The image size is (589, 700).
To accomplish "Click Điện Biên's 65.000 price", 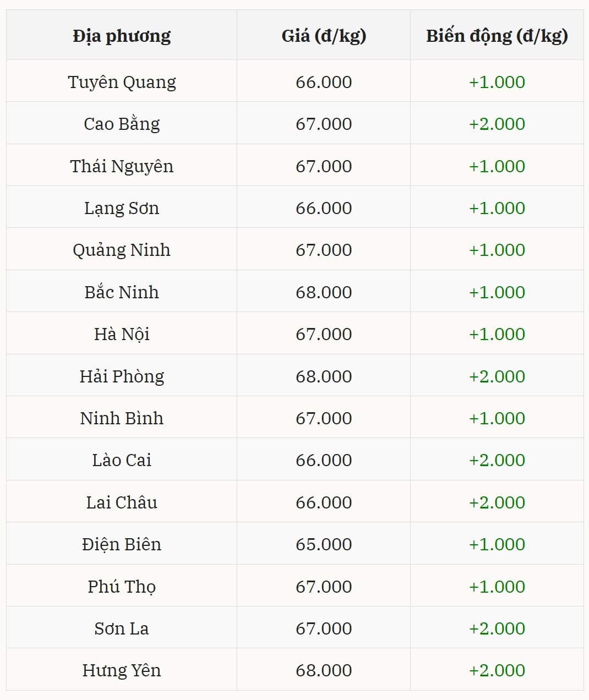I will (x=324, y=544).
